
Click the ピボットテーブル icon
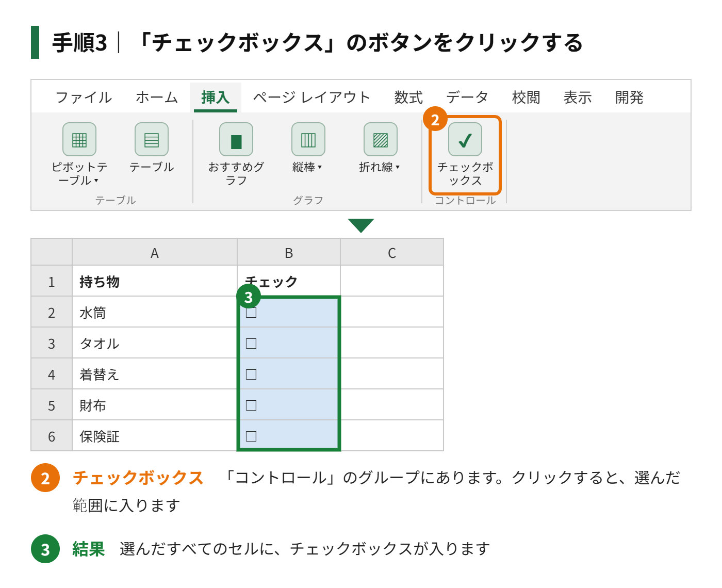point(79,139)
